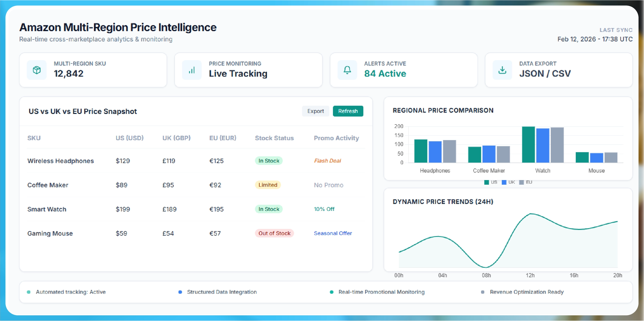This screenshot has height=321, width=644.
Task: Sort by the SKU column header
Action: (x=34, y=138)
